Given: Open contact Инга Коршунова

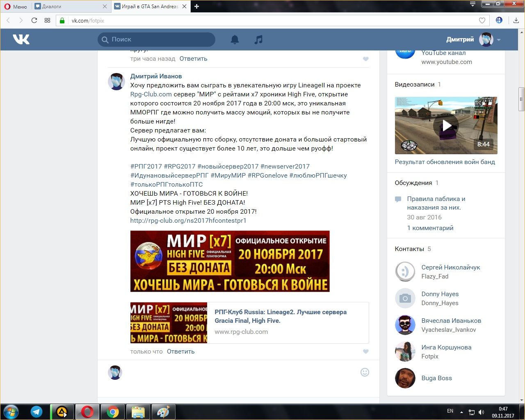Looking at the screenshot, I should pos(446,347).
